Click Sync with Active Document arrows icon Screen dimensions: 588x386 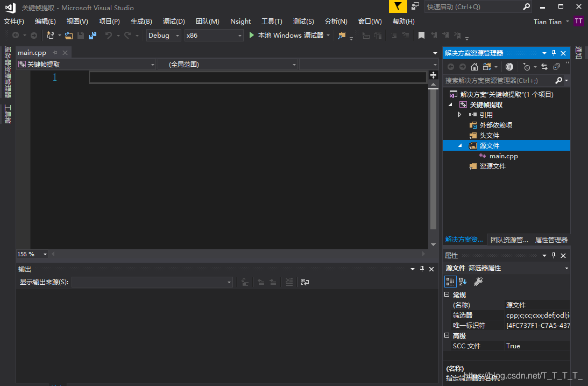click(544, 67)
